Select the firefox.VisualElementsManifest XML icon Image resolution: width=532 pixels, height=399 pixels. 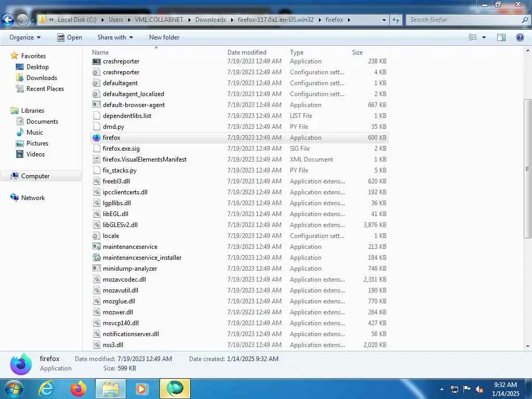tap(97, 159)
